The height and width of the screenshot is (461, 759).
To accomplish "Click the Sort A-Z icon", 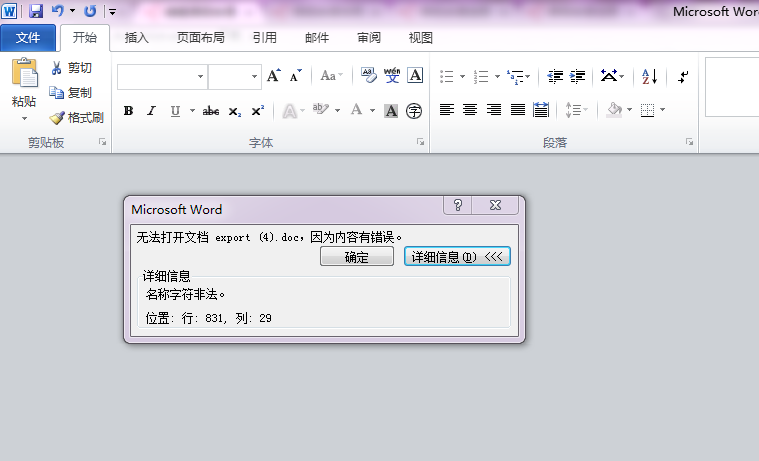I will 649,76.
